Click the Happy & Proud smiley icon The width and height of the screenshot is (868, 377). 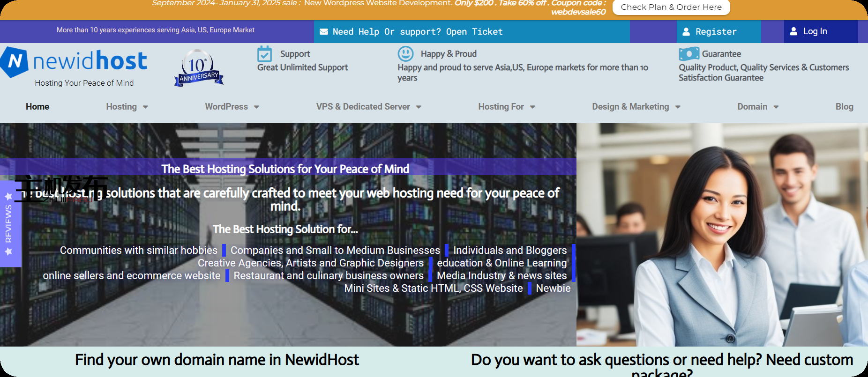pyautogui.click(x=405, y=54)
